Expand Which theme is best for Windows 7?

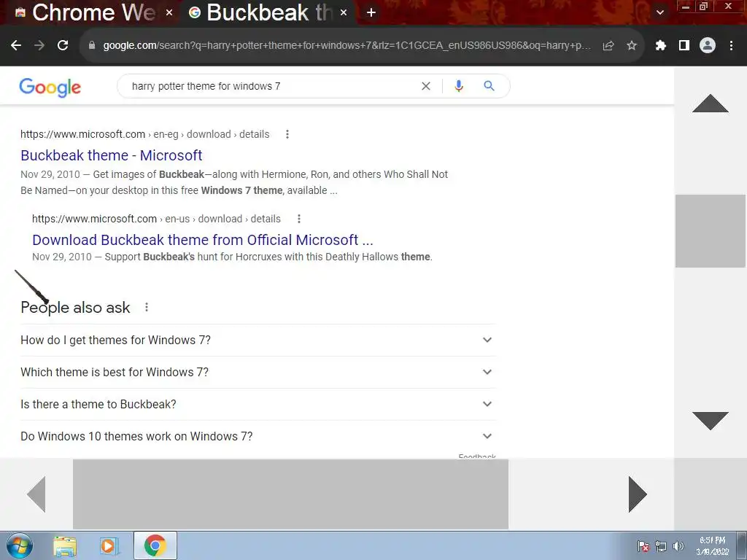[258, 372]
